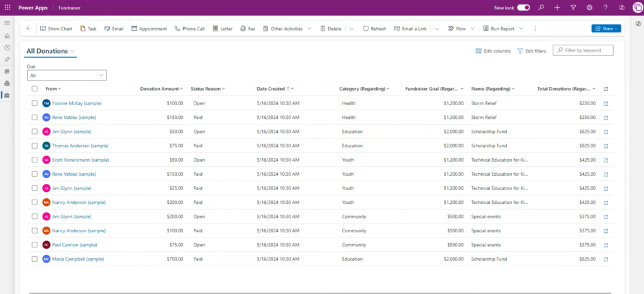644x294 pixels.
Task: Toggle the New look switch
Action: (x=523, y=8)
